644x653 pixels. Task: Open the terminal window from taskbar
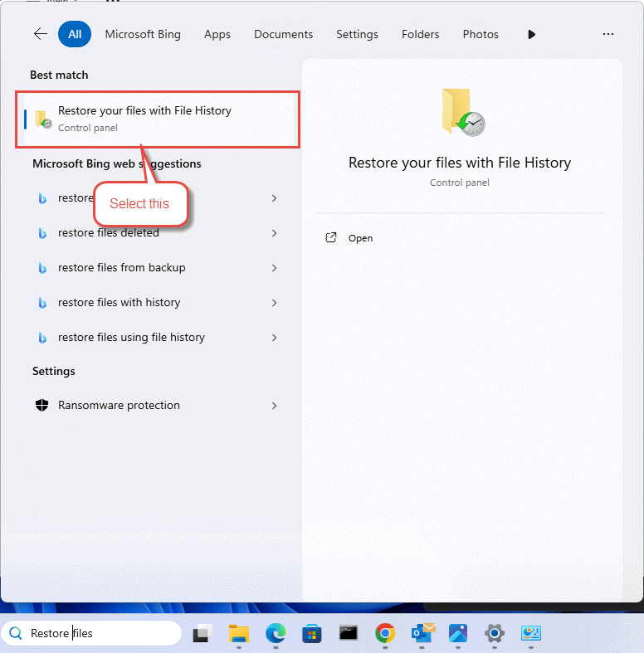coord(349,633)
